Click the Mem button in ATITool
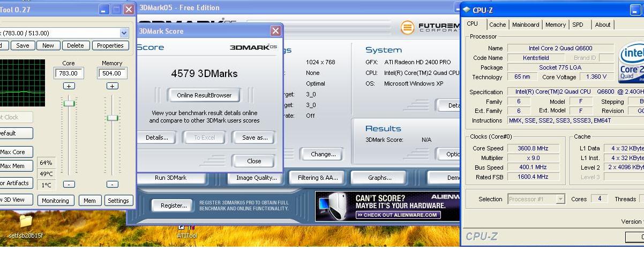The image size is (644, 274). pos(89,201)
